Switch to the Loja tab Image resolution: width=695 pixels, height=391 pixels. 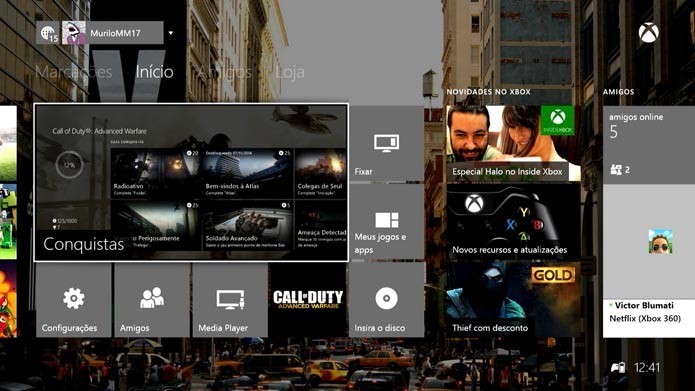click(x=289, y=72)
